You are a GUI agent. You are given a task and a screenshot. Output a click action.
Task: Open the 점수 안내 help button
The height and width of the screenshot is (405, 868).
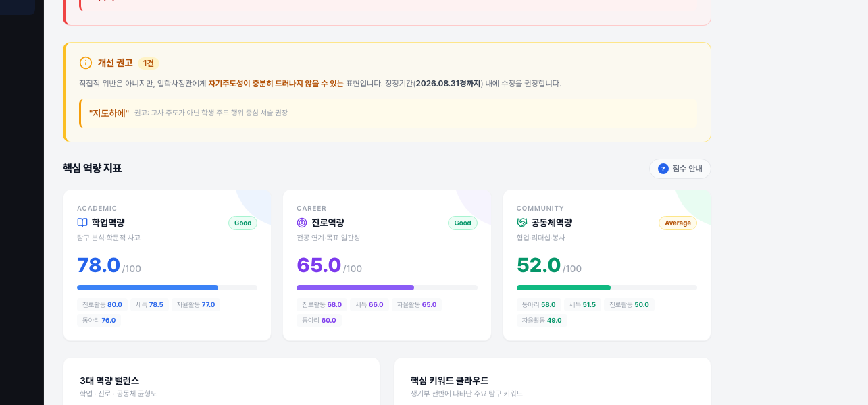point(680,169)
